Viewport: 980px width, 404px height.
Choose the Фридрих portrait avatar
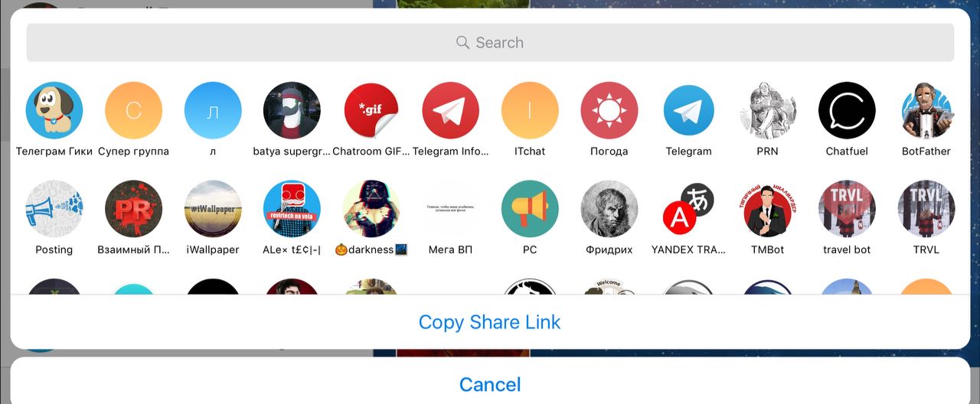point(609,209)
